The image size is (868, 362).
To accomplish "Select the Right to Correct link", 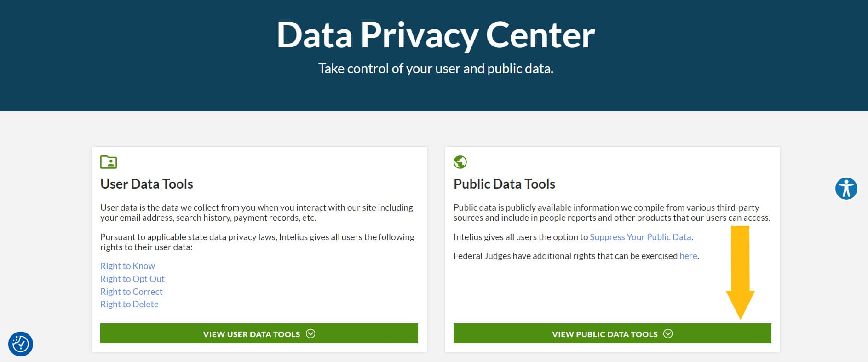I will [131, 292].
